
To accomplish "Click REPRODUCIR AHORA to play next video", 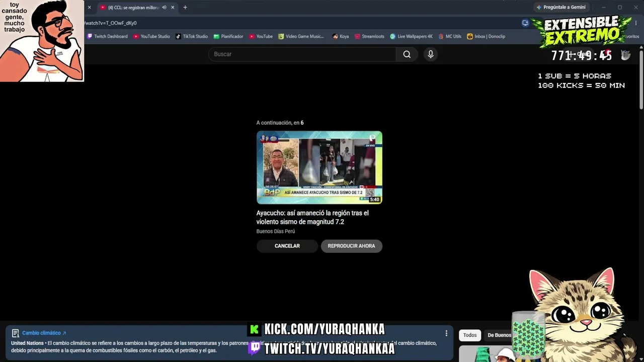I will tap(351, 246).
